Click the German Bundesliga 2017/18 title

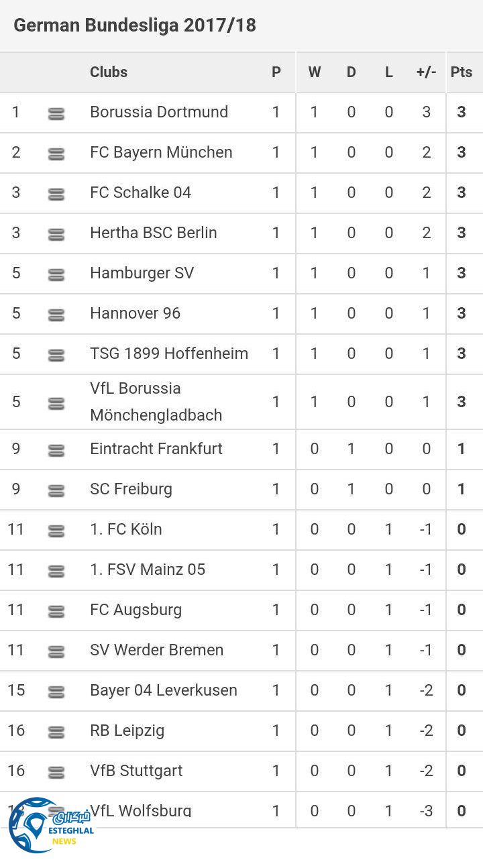coord(135,25)
